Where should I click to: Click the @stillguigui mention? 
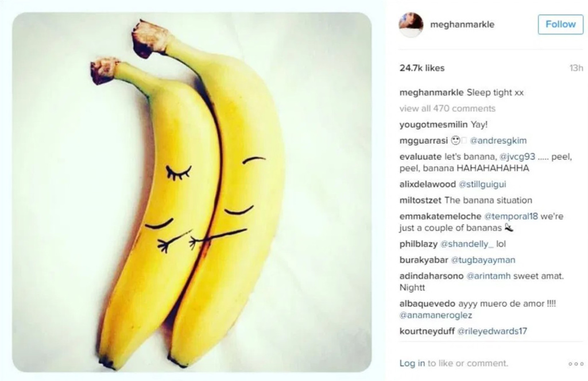point(482,184)
